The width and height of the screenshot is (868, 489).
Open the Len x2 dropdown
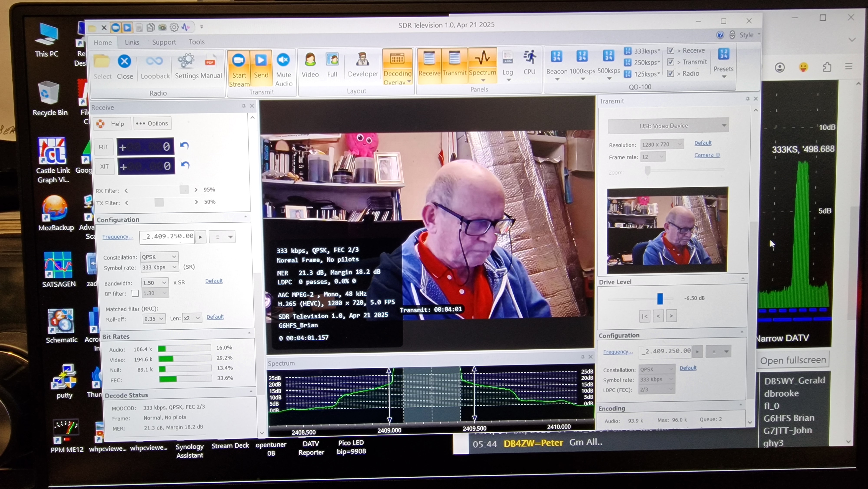pos(192,318)
